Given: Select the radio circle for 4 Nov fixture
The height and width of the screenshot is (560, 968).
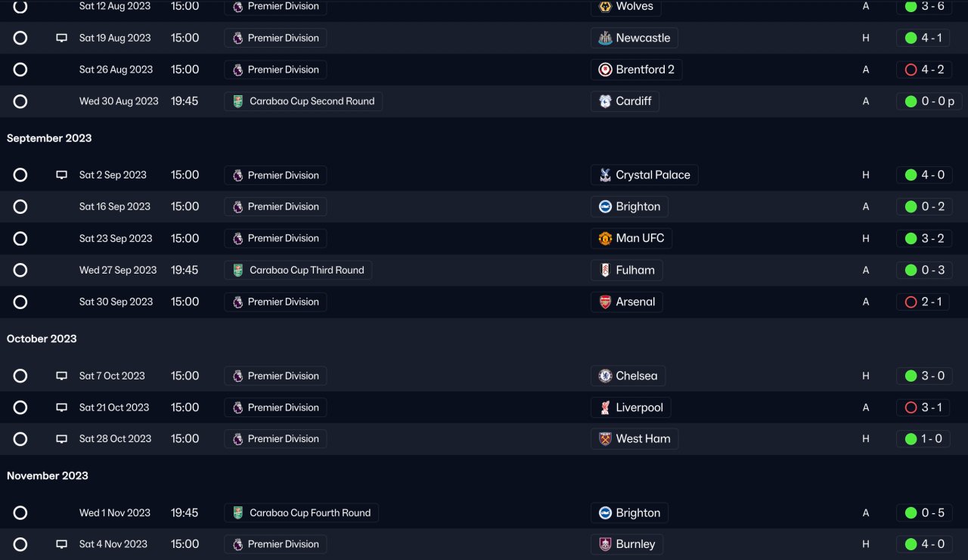Looking at the screenshot, I should coord(20,544).
